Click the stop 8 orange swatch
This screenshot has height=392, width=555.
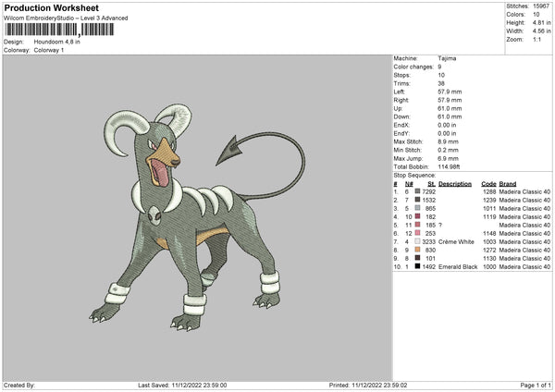(418, 250)
